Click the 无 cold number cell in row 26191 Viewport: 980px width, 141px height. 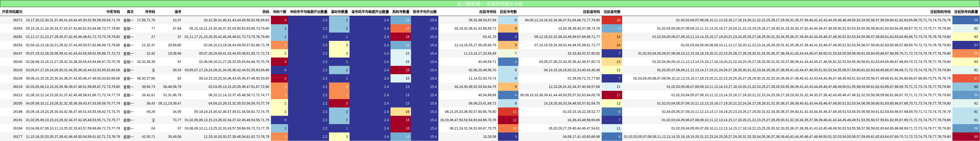pos(153,120)
